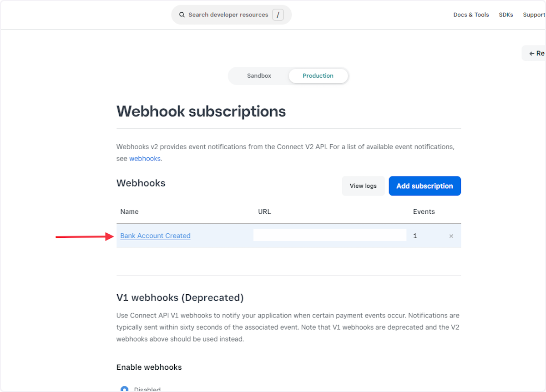The height and width of the screenshot is (392, 546).
Task: Click the View logs button
Action: click(x=363, y=186)
